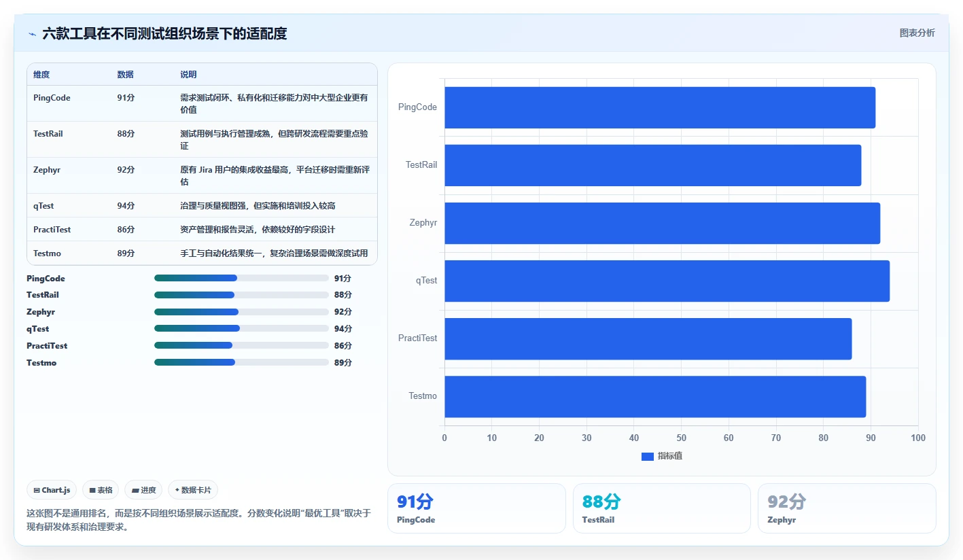The height and width of the screenshot is (560, 963).
Task: Click the description starting 资产管理和报告灵活
Action: (x=258, y=230)
